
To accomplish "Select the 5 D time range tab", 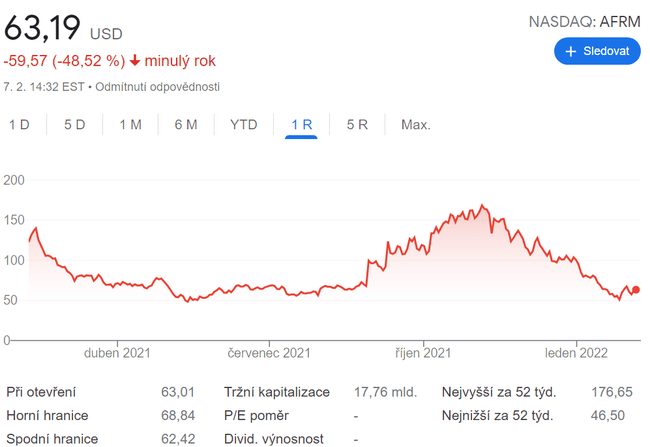I will click(x=74, y=125).
